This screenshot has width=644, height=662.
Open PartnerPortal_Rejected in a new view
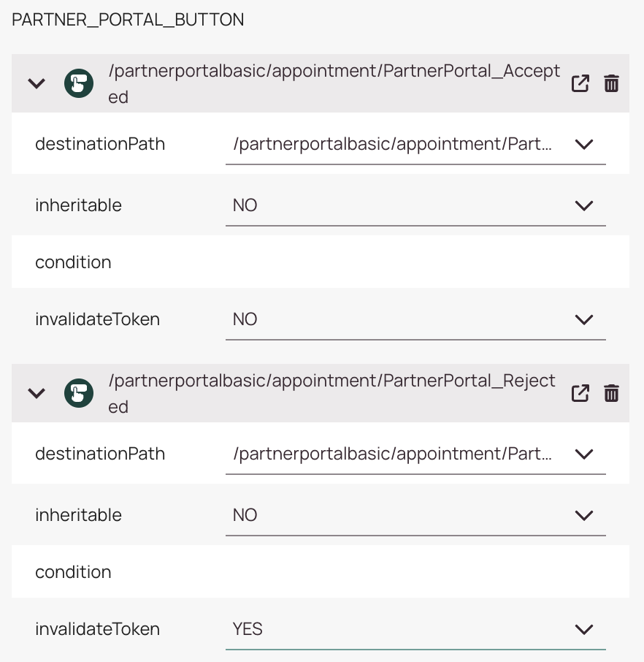[x=580, y=393]
